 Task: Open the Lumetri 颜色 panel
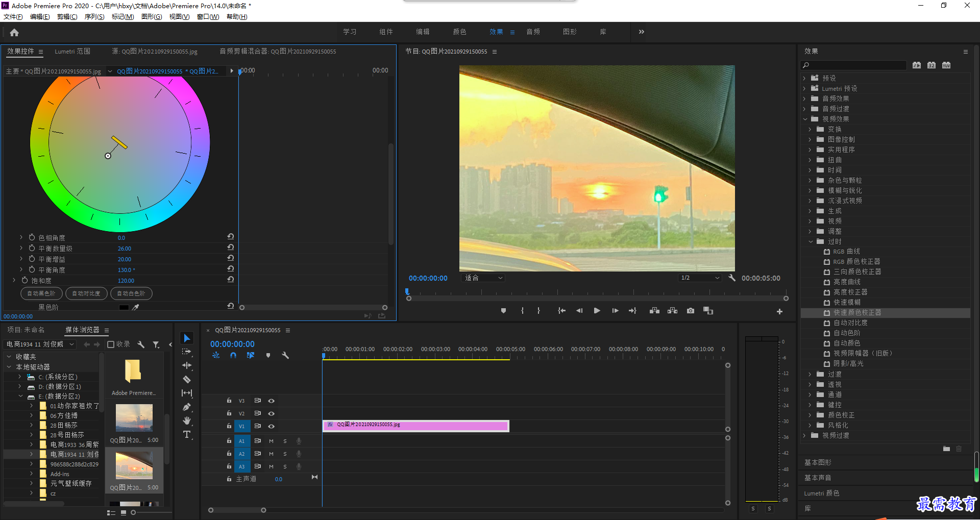[822, 493]
